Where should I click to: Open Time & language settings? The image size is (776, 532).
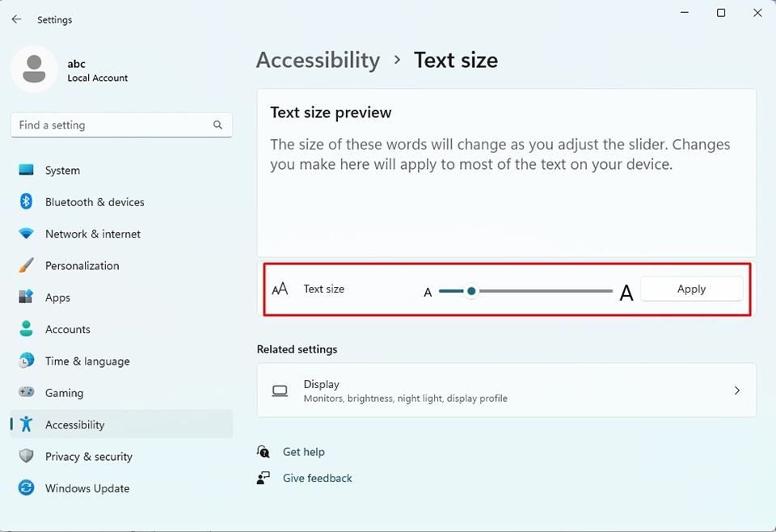[25, 361]
